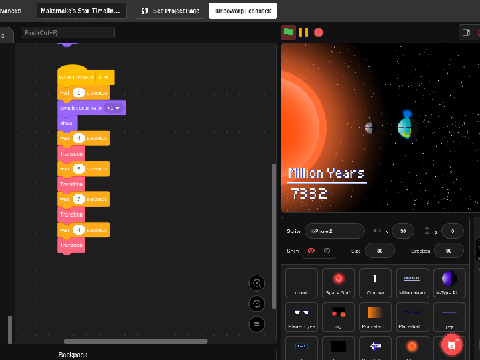Select the purple planet sprite
Screen dimensions: 480x360
(449, 283)
